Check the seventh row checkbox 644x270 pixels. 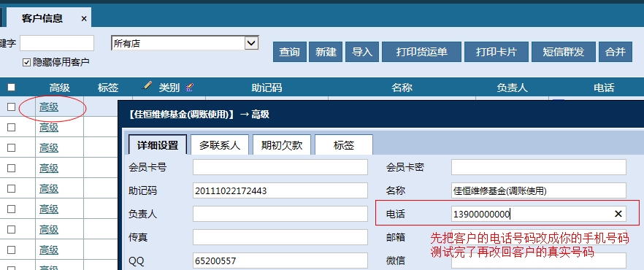tap(12, 229)
